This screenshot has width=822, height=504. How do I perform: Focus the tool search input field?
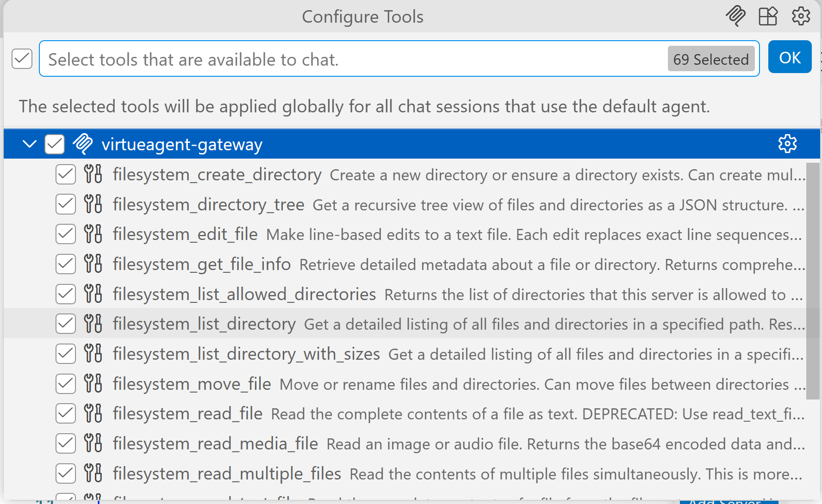click(352, 59)
